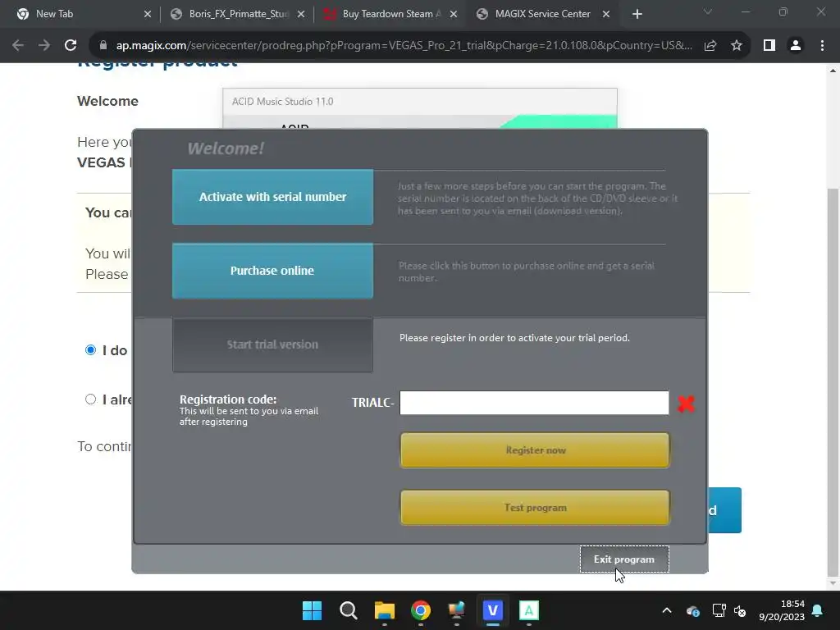Open the tab search chevron dropdown
Image resolution: width=840 pixels, height=630 pixels.
tap(708, 11)
